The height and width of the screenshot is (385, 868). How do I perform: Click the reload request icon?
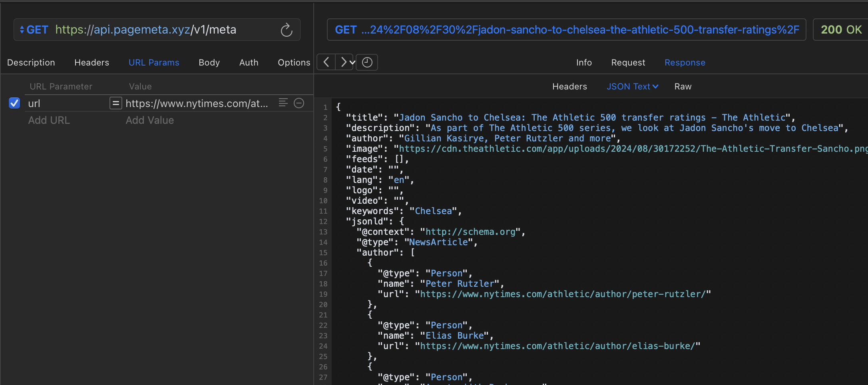coord(286,30)
